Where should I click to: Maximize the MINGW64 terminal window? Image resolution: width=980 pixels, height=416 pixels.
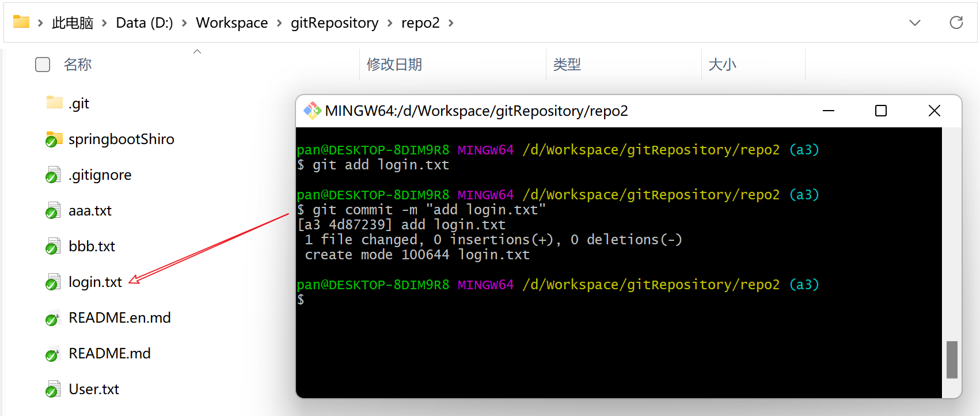(x=880, y=111)
